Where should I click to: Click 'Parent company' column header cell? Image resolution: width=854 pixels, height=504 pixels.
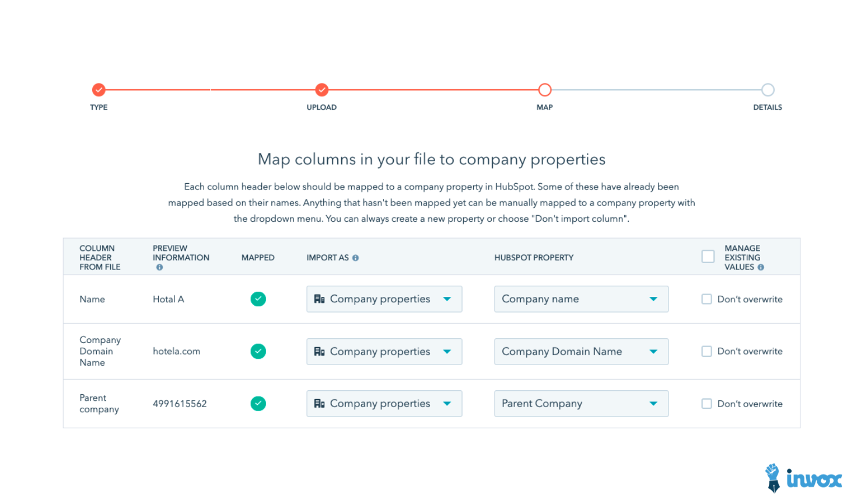tap(99, 404)
